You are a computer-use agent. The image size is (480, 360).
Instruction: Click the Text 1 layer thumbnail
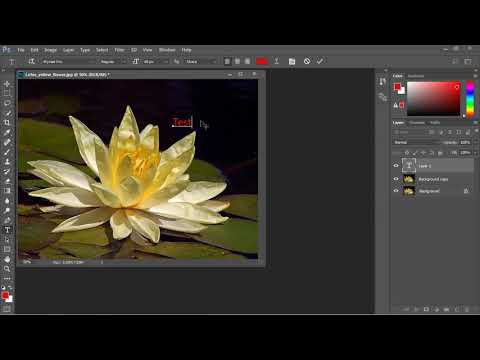tap(409, 165)
